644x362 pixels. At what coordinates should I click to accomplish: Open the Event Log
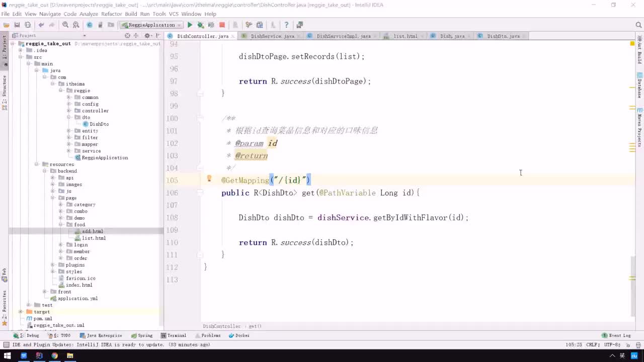pyautogui.click(x=616, y=335)
